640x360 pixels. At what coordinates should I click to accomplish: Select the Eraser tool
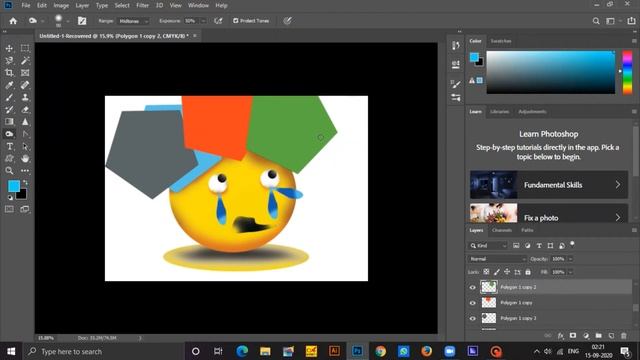(25, 109)
